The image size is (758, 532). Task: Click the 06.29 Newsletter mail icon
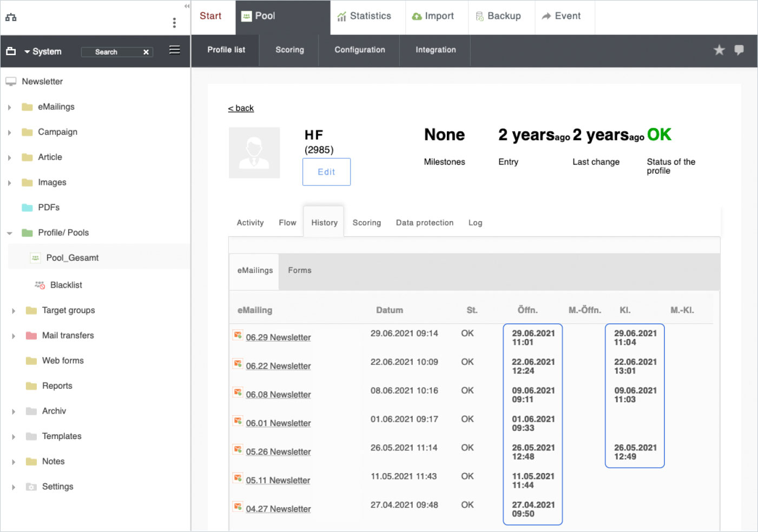point(238,335)
